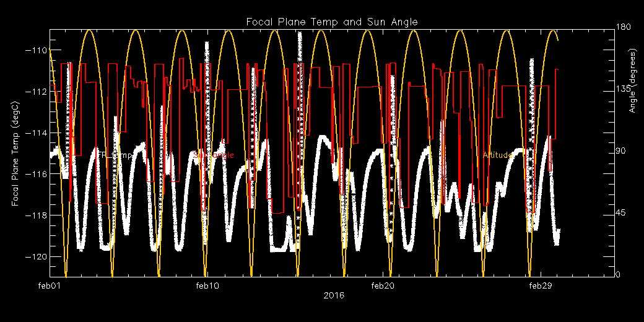Click the red 'Sun Angle' legend label

214,155
